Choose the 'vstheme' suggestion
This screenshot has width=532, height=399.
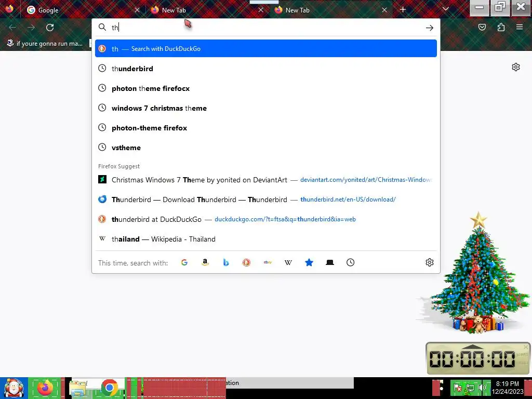tap(265, 148)
